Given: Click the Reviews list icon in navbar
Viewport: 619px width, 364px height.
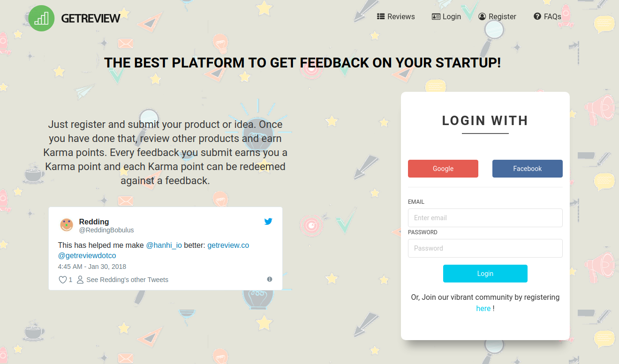Looking at the screenshot, I should [x=381, y=16].
